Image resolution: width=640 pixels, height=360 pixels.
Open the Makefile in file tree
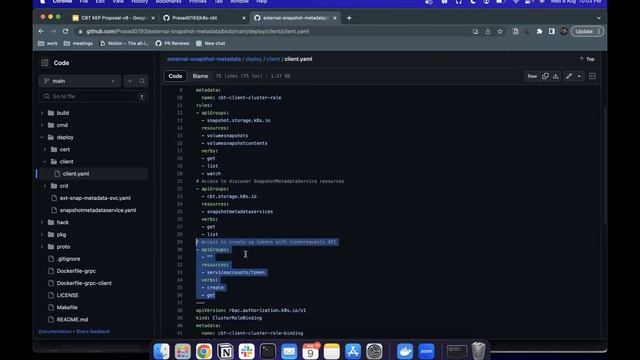[x=67, y=307]
